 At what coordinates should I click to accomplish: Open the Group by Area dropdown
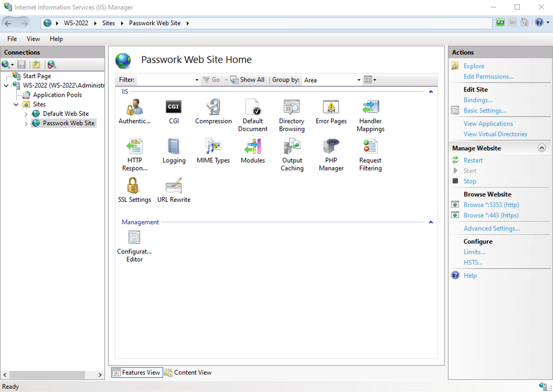(x=360, y=80)
